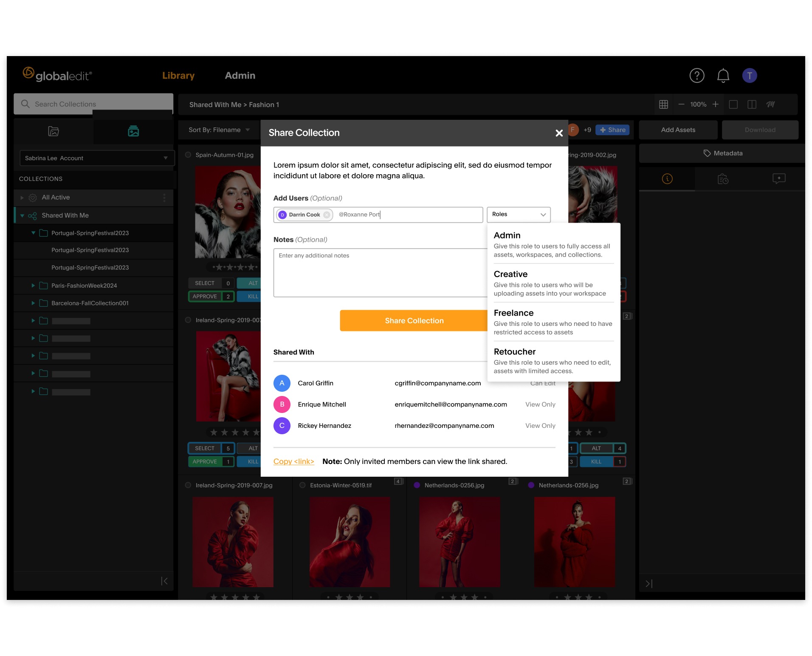Select single image view icon
Image resolution: width=812 pixels, height=656 pixels.
click(x=733, y=105)
